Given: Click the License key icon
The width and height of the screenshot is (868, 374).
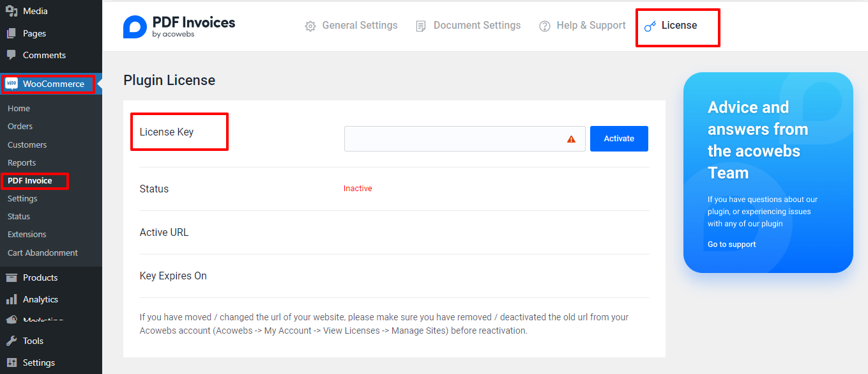Looking at the screenshot, I should click(x=650, y=26).
